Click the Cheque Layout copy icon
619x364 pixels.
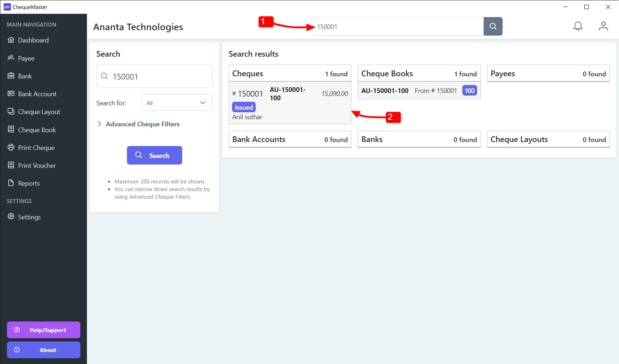point(11,111)
